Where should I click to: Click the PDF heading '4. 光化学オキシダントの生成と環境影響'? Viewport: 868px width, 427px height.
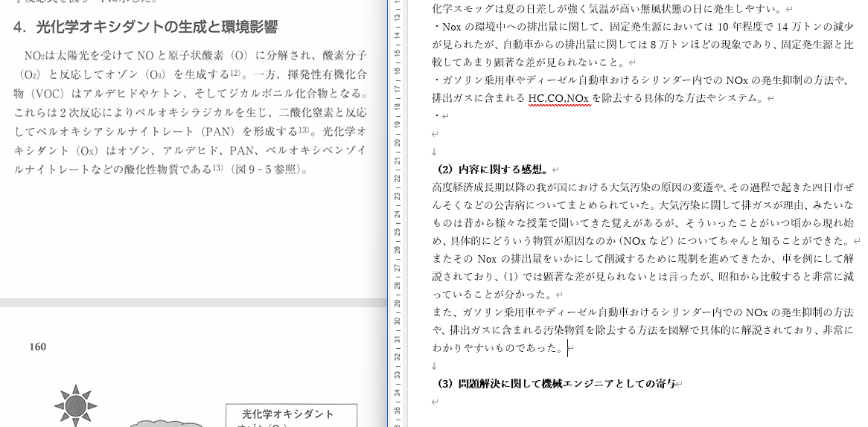tap(146, 27)
